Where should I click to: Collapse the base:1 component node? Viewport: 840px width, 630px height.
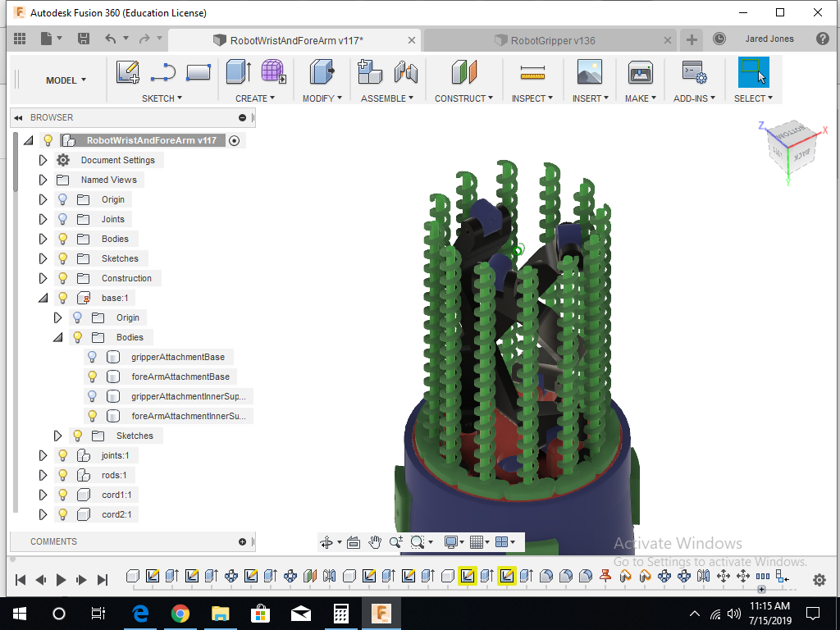(x=43, y=298)
